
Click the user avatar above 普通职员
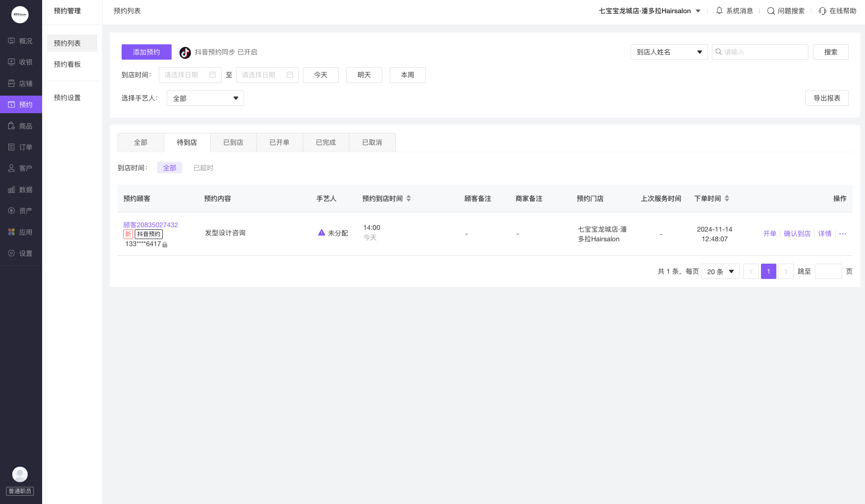[x=20, y=474]
